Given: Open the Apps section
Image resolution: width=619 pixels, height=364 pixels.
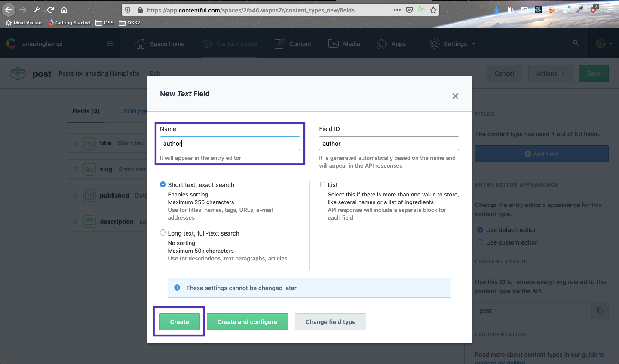Looking at the screenshot, I should click(x=391, y=43).
